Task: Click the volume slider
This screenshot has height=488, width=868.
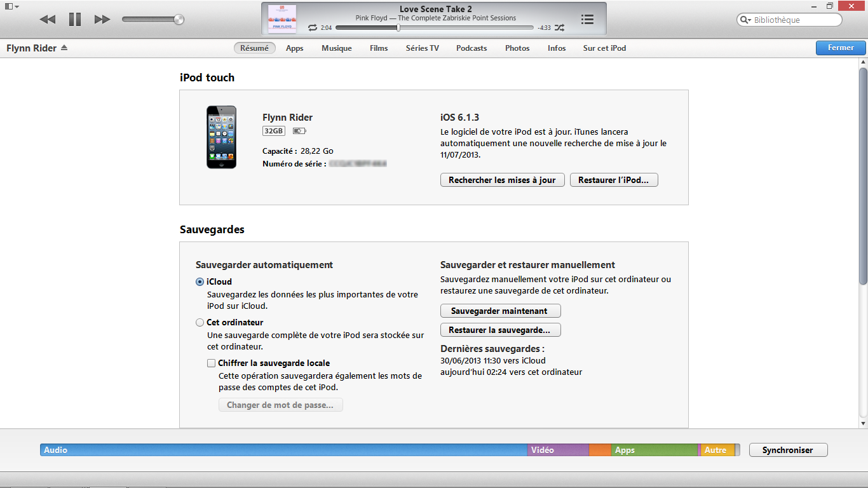Action: [x=153, y=20]
